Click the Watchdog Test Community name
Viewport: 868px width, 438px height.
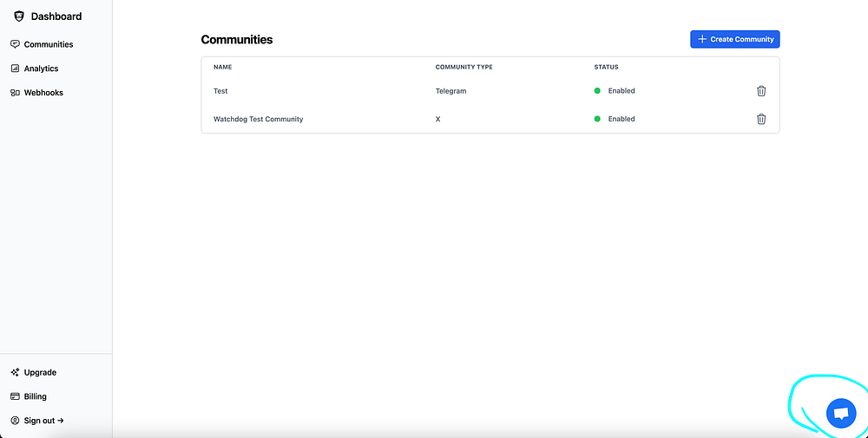click(x=258, y=119)
